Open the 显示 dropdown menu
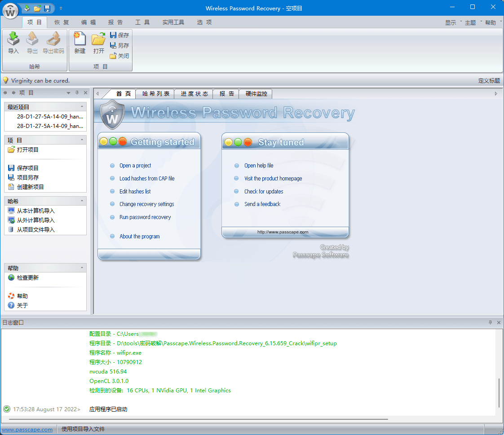This screenshot has height=435, width=504. (x=453, y=22)
